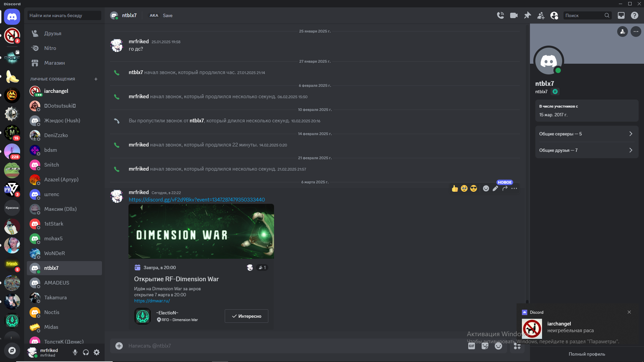644x362 pixels.
Task: Open the add reaction emoji picker
Action: pyautogui.click(x=486, y=188)
